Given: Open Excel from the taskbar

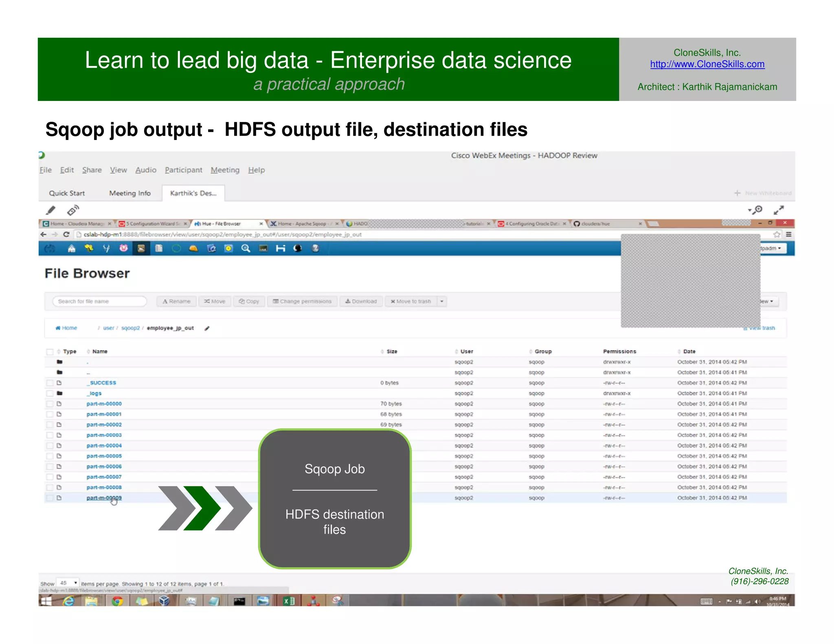Looking at the screenshot, I should (x=289, y=601).
